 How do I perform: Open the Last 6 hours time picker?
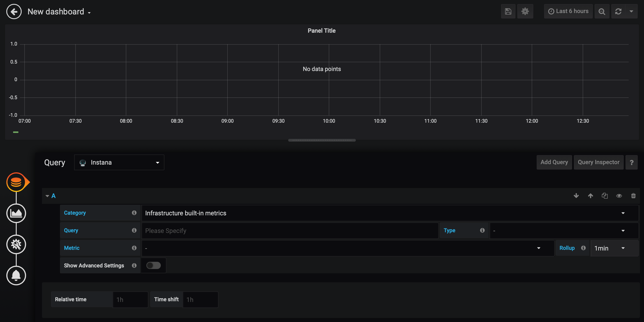coord(568,11)
